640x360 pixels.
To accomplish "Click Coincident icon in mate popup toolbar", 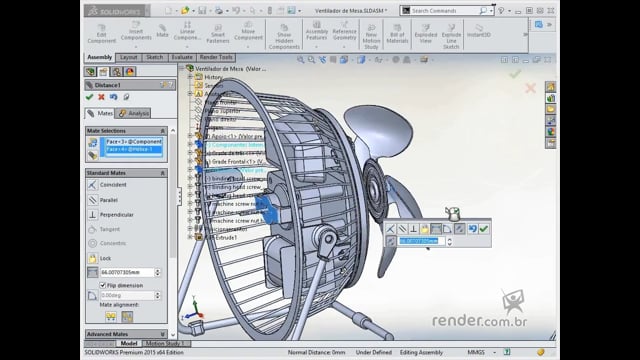I will pyautogui.click(x=391, y=229).
